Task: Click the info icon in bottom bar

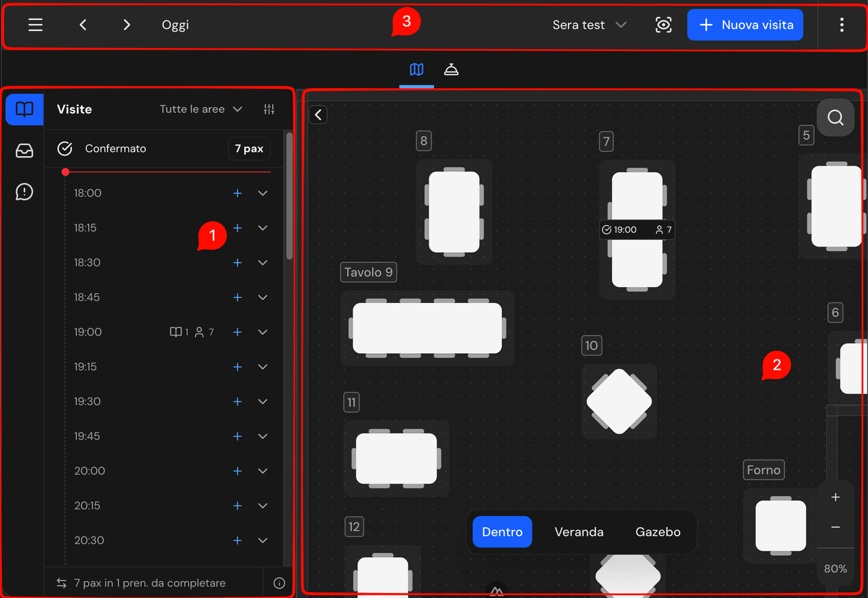Action: [279, 583]
